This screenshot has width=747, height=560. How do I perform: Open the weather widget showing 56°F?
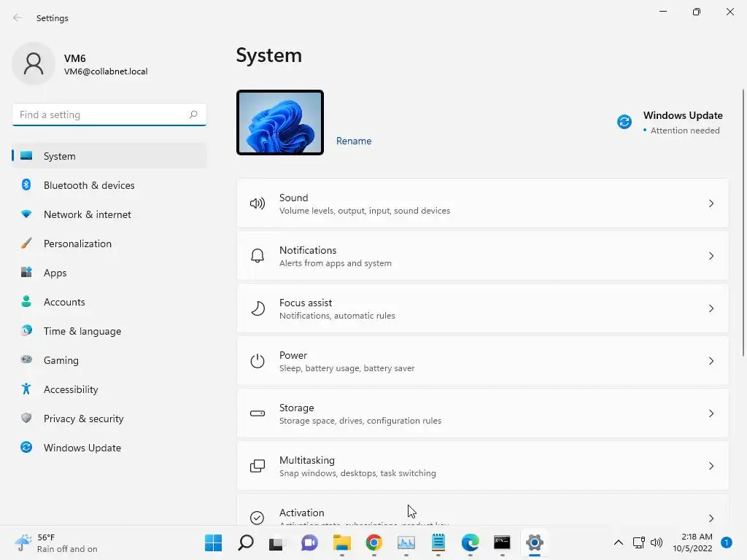tap(55, 542)
